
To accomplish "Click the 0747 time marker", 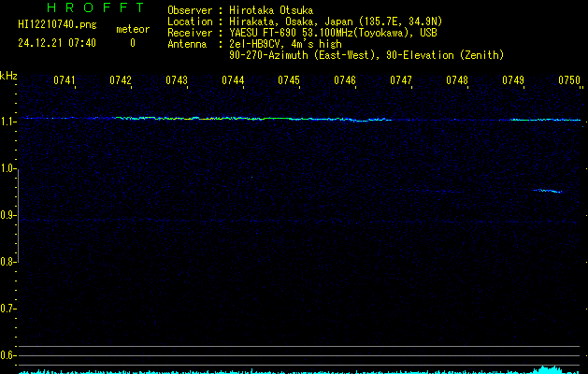I will coord(401,79).
